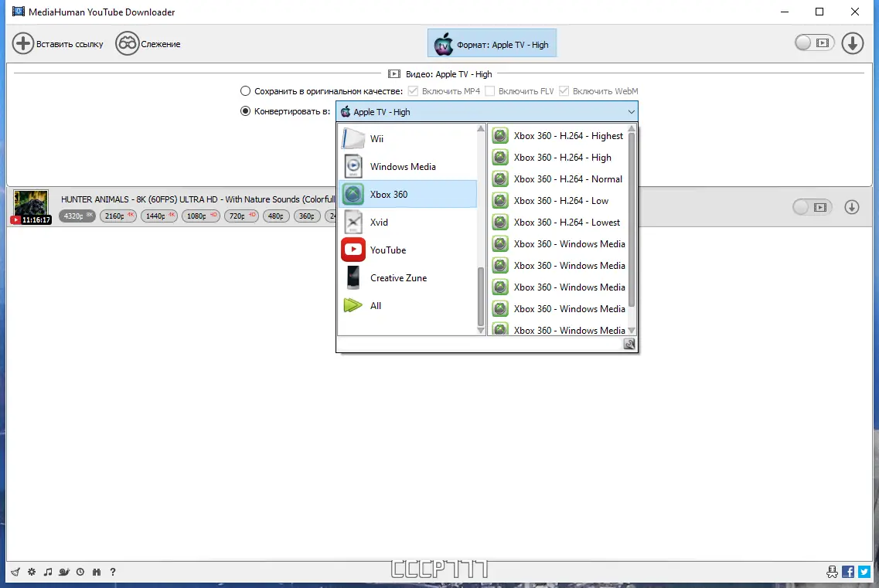
Task: Choose the Xvid category
Action: tap(407, 222)
